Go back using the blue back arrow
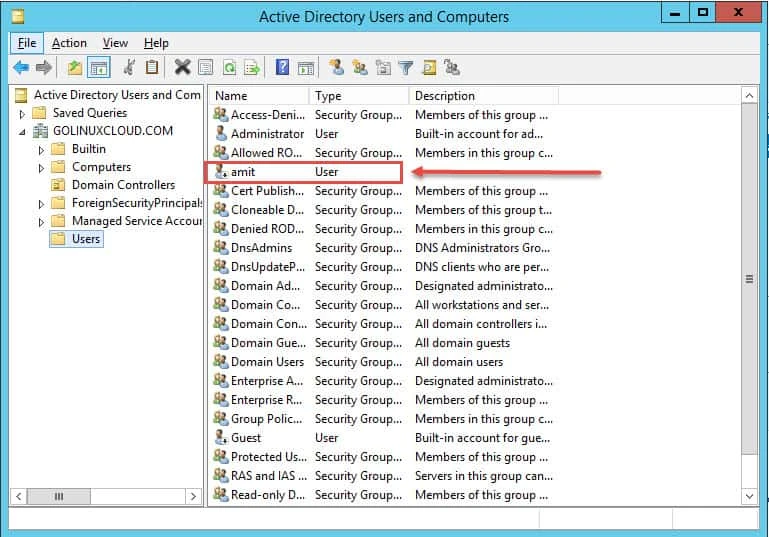The width and height of the screenshot is (769, 537). [x=21, y=68]
